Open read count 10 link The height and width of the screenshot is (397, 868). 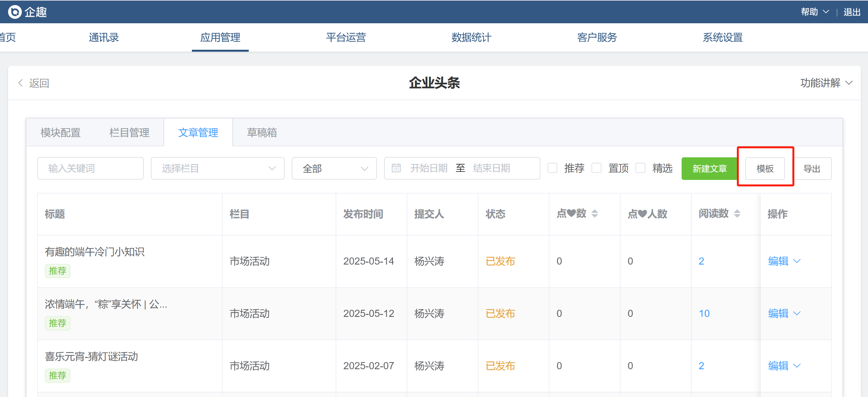pyautogui.click(x=704, y=313)
